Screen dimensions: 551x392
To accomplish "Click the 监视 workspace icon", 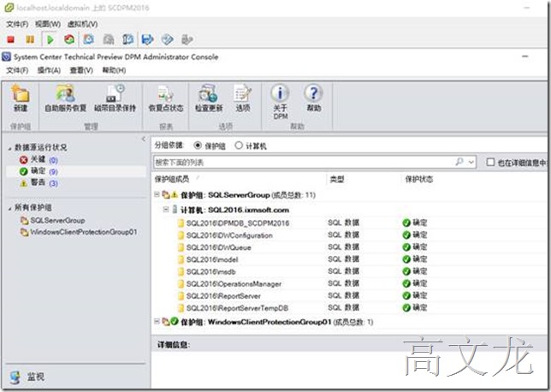I will click(15, 377).
